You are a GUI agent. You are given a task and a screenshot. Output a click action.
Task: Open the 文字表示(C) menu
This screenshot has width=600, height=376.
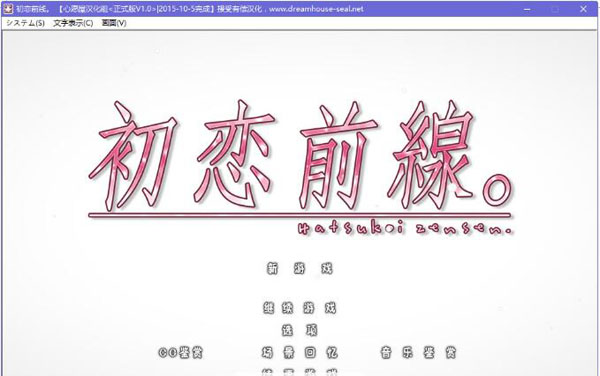coord(73,23)
